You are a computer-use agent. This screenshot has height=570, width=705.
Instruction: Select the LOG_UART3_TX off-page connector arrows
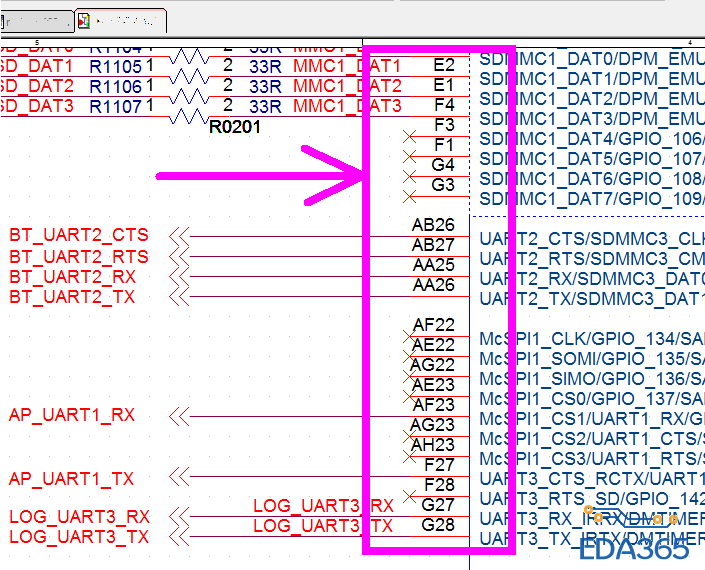[179, 536]
